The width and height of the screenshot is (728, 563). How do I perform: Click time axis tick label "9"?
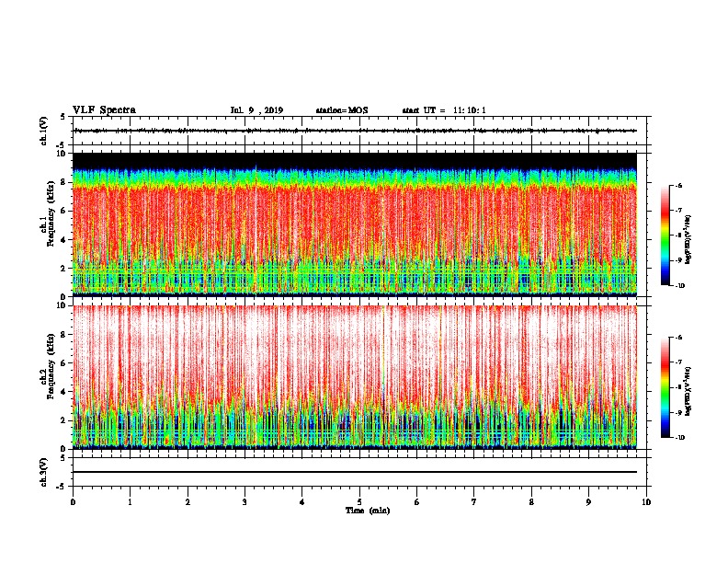[x=588, y=502]
